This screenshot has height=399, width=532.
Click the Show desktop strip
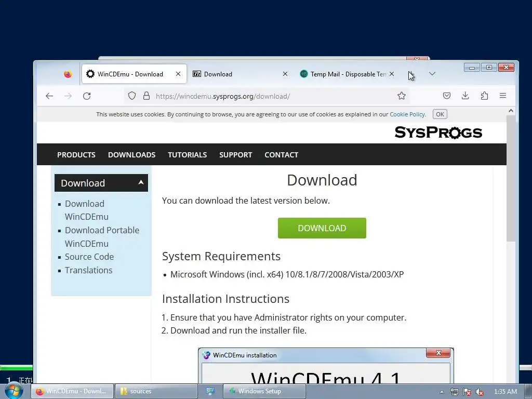528,391
